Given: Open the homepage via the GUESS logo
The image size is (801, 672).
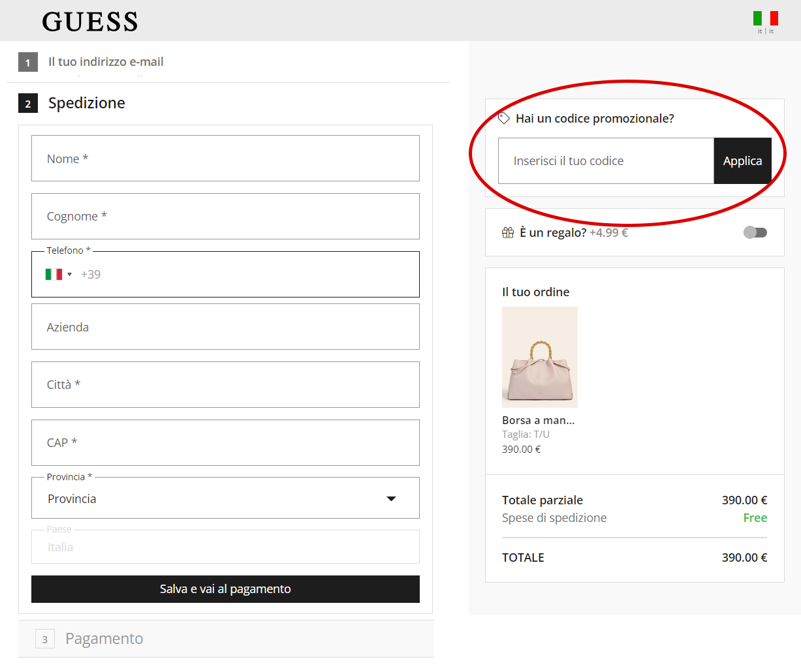Looking at the screenshot, I should pyautogui.click(x=89, y=22).
